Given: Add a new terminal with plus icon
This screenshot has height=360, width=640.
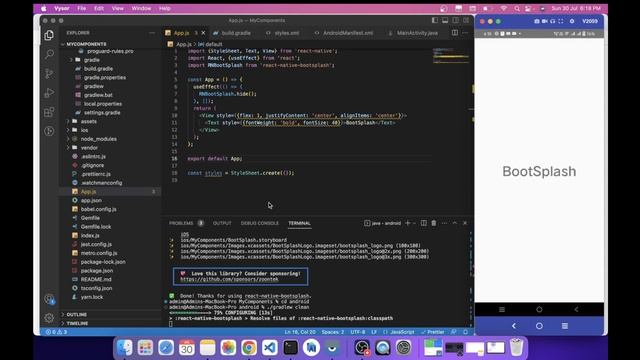Looking at the screenshot, I should pos(407,223).
